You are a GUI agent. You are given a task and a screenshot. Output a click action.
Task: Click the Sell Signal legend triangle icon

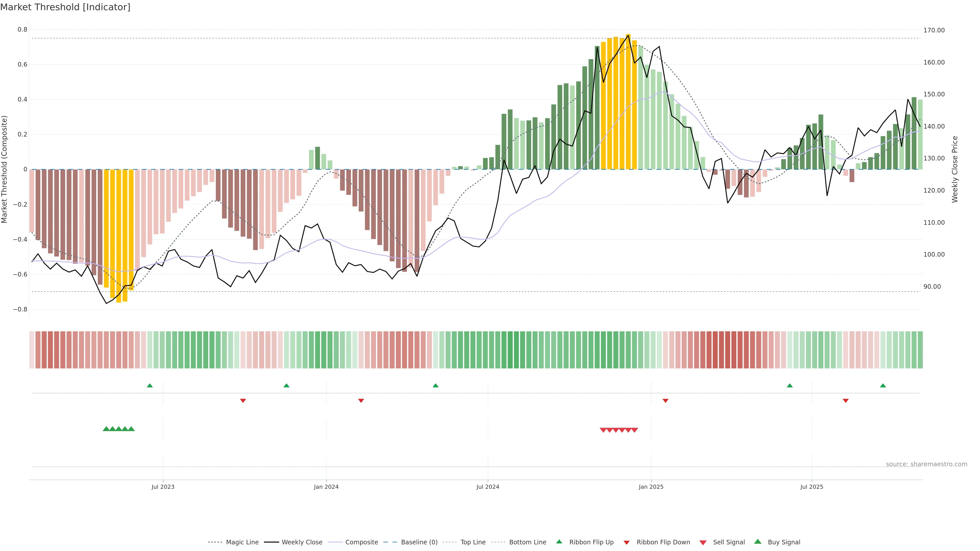coord(703,543)
